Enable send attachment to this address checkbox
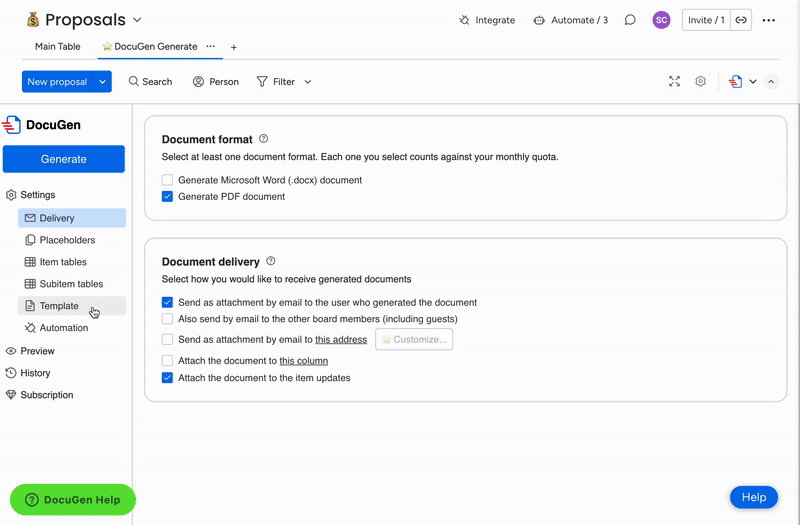The image size is (800, 525). coord(167,339)
